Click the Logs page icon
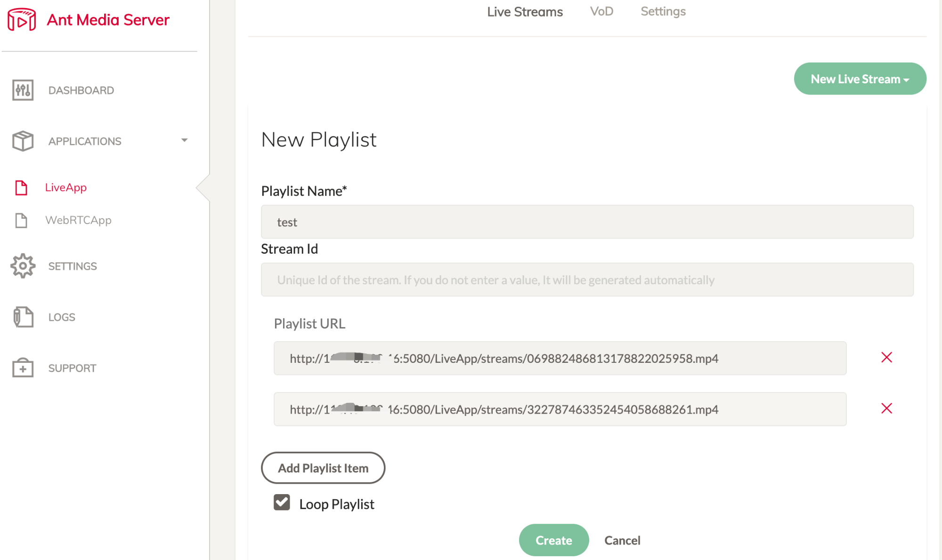 point(24,317)
